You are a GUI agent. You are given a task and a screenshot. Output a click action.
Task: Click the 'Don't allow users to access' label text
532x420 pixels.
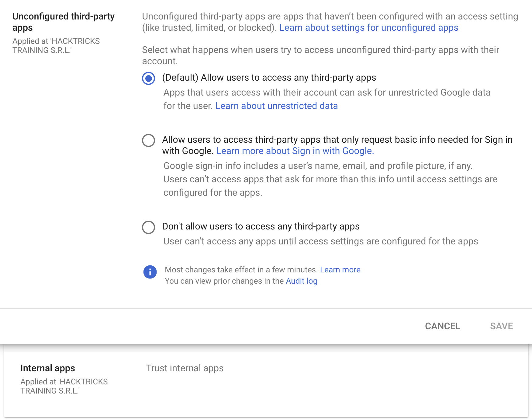261,226
